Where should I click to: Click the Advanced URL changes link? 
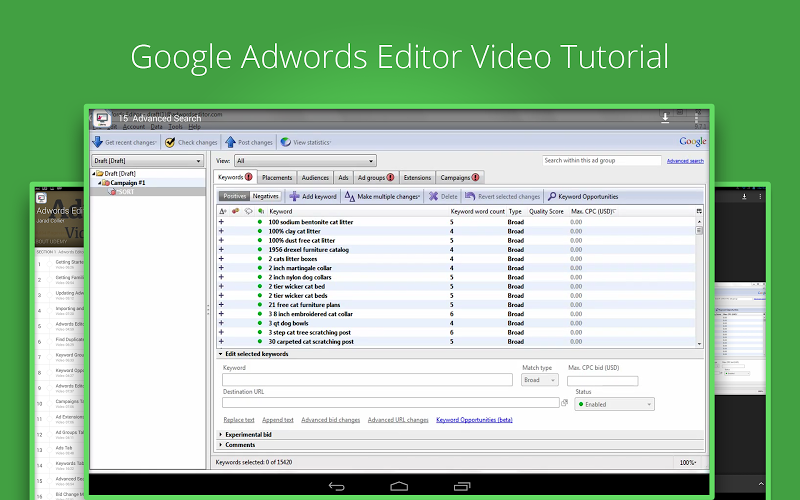398,420
